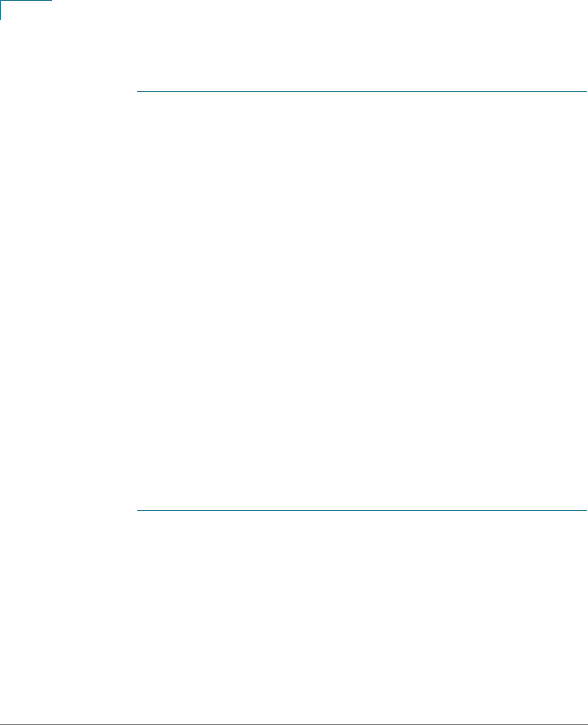
Task: Click the blank area between the two teal rules
Action: pos(362,301)
